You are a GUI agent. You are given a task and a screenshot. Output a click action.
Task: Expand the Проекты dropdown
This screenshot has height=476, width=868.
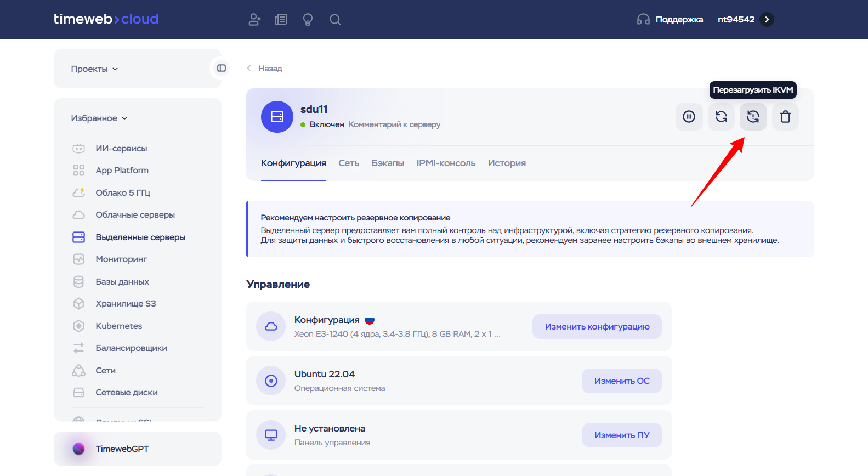(x=94, y=69)
